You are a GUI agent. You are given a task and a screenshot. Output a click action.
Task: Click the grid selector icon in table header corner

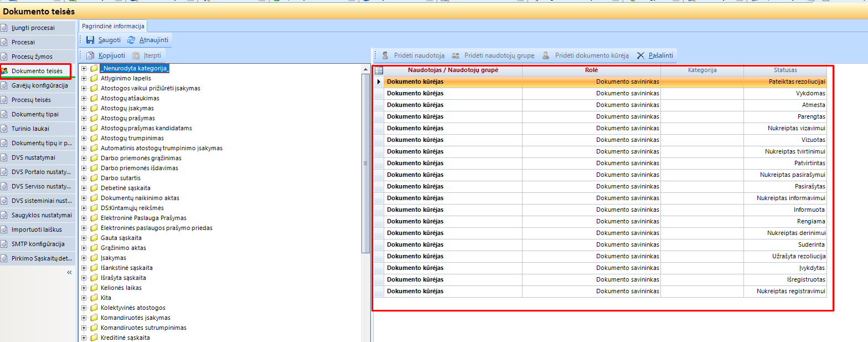(x=379, y=70)
